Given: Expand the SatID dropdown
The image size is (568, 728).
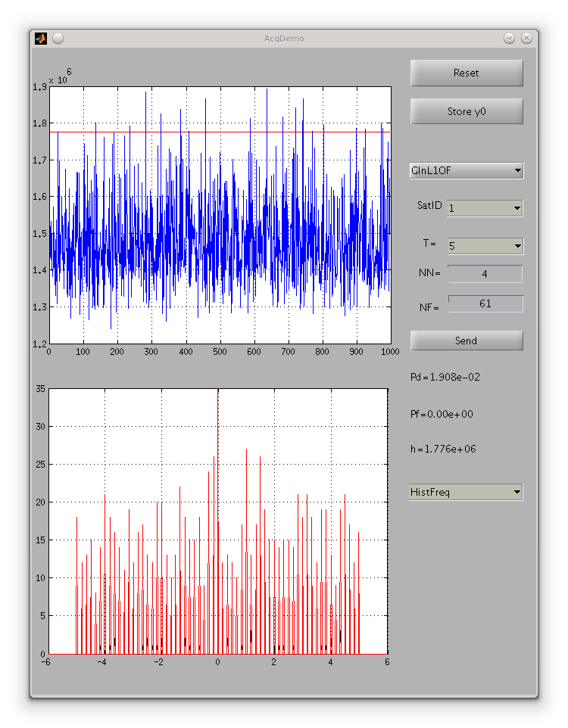Looking at the screenshot, I should [x=485, y=208].
